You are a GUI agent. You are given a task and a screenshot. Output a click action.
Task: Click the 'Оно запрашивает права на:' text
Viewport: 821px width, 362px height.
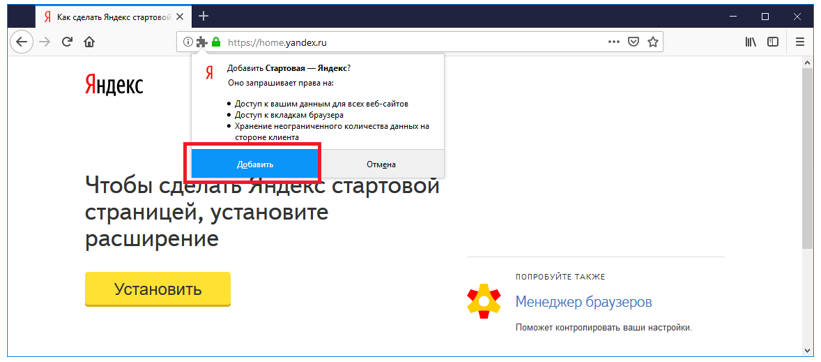point(281,83)
